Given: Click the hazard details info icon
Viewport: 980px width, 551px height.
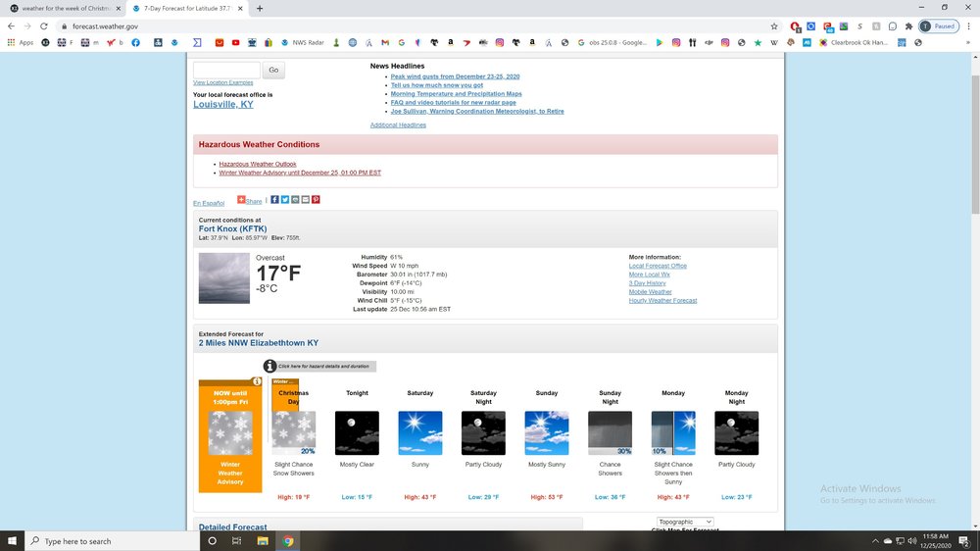Looking at the screenshot, I should tap(269, 366).
